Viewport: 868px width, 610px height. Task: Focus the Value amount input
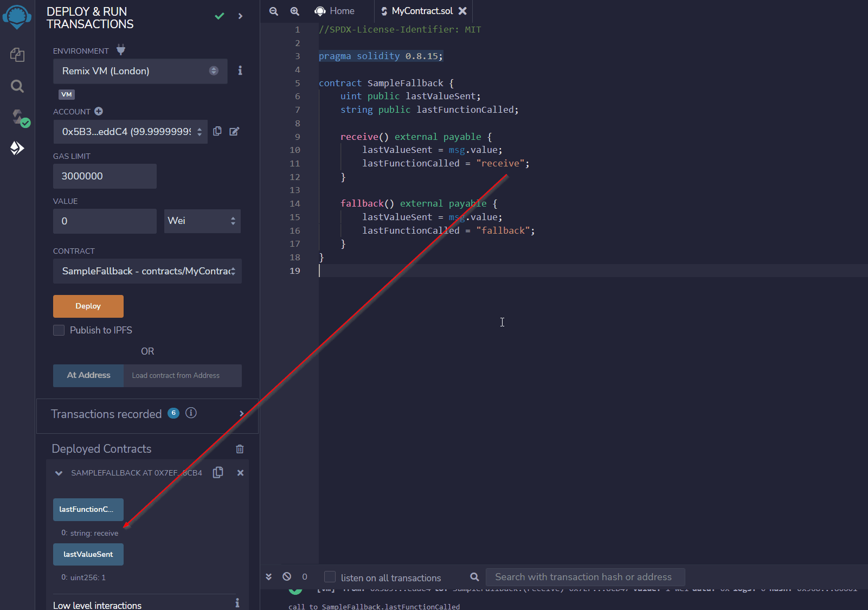pyautogui.click(x=105, y=221)
